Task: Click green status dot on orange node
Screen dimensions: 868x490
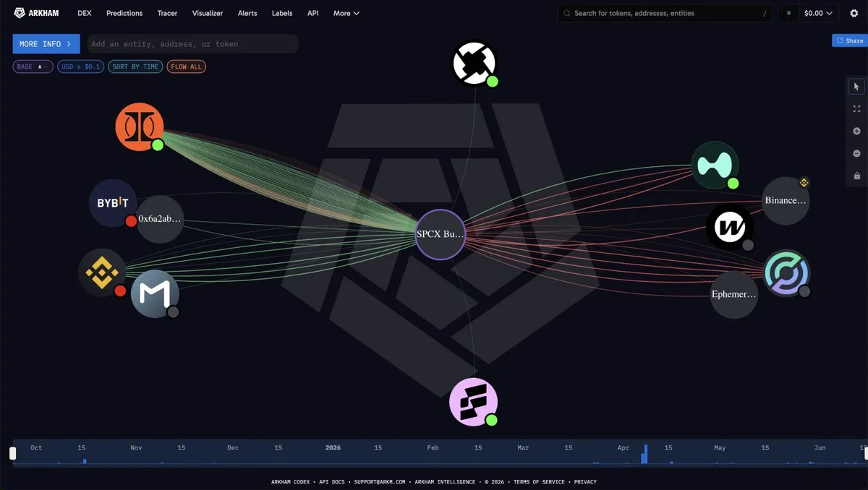Action: click(x=158, y=145)
